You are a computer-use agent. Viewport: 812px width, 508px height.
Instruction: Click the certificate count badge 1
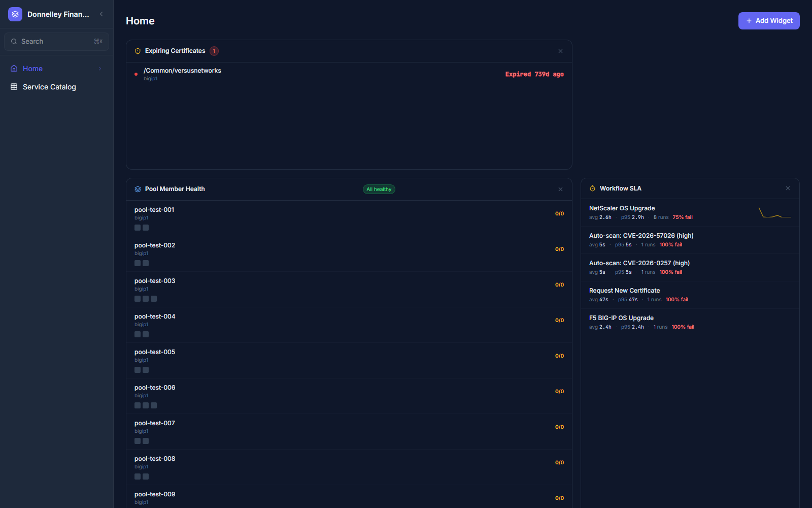[214, 51]
